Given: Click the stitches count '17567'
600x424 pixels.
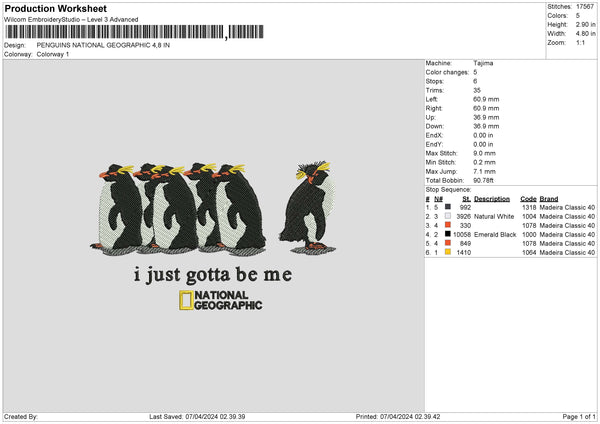Looking at the screenshot, I should (585, 7).
